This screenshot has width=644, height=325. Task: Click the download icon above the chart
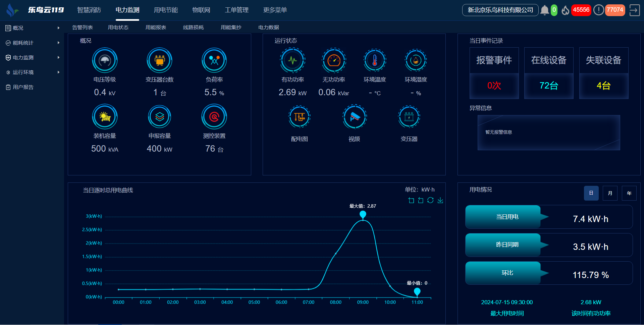click(x=440, y=200)
